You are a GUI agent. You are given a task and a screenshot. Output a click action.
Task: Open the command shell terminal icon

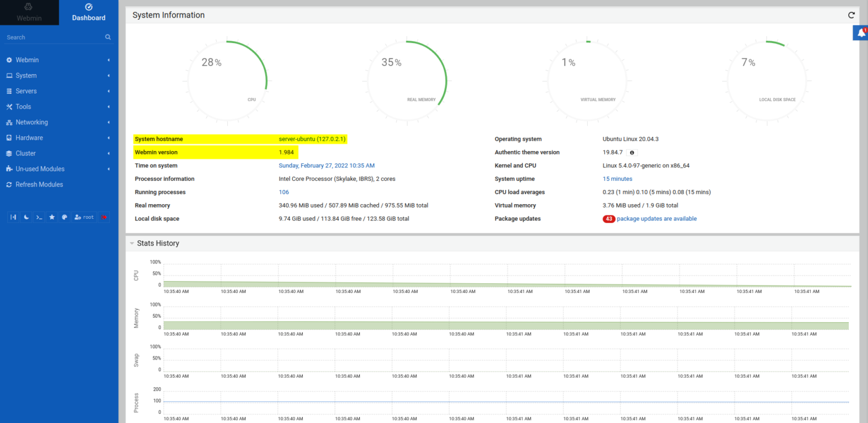click(x=39, y=217)
